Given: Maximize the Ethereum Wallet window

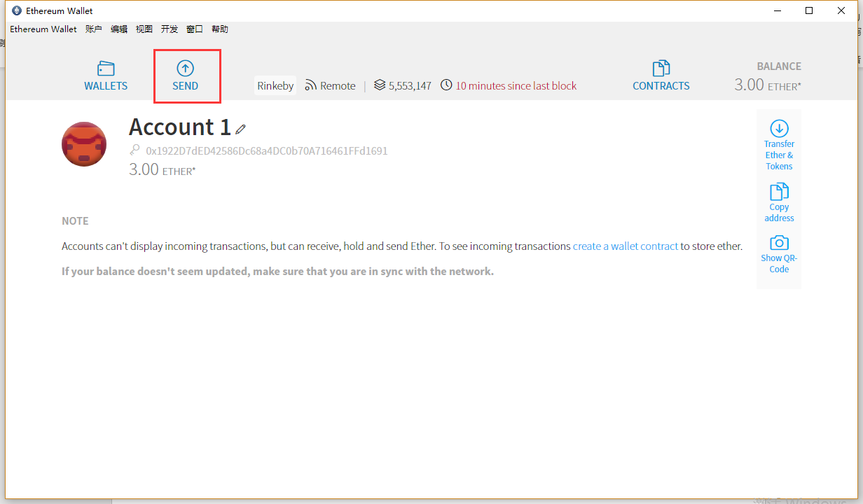Looking at the screenshot, I should click(x=809, y=10).
